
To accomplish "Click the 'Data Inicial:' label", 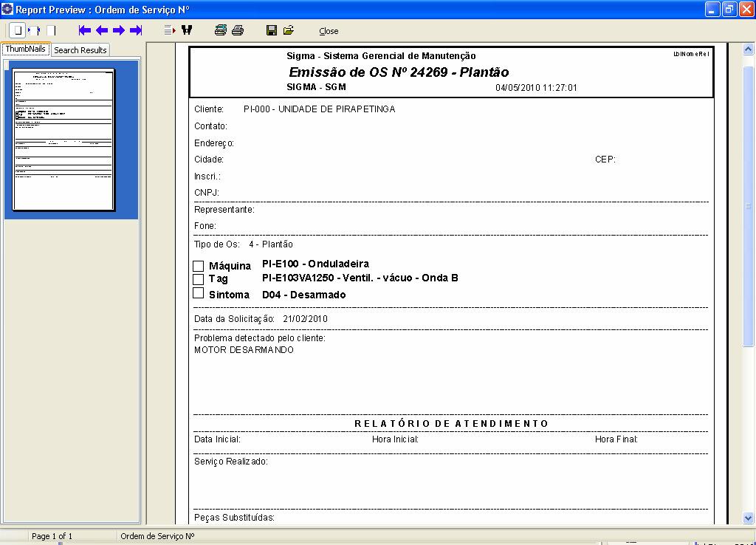I will (217, 439).
